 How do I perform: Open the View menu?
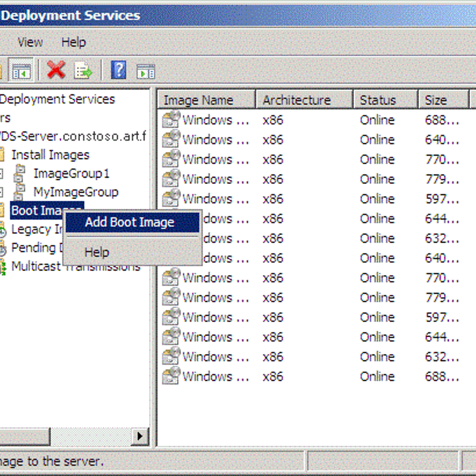[30, 42]
